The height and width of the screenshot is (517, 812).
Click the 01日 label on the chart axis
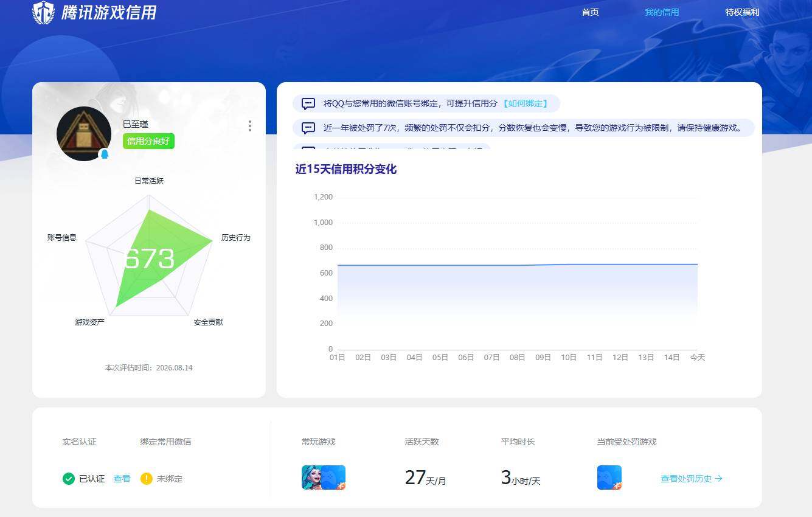tap(338, 358)
